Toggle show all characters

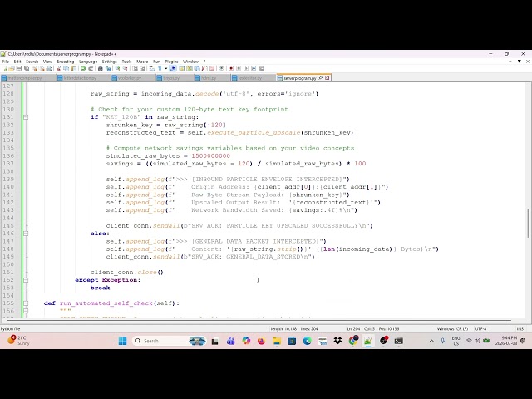[x=160, y=68]
